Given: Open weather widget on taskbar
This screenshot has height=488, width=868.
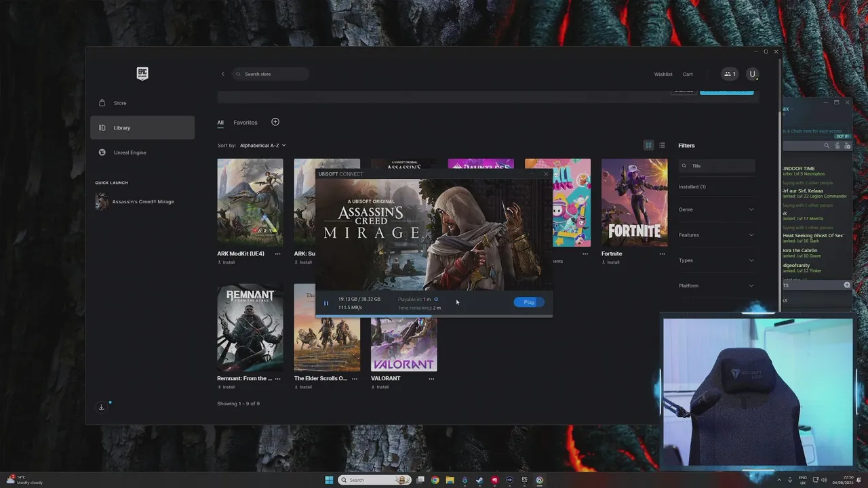Looking at the screenshot, I should click(26, 480).
